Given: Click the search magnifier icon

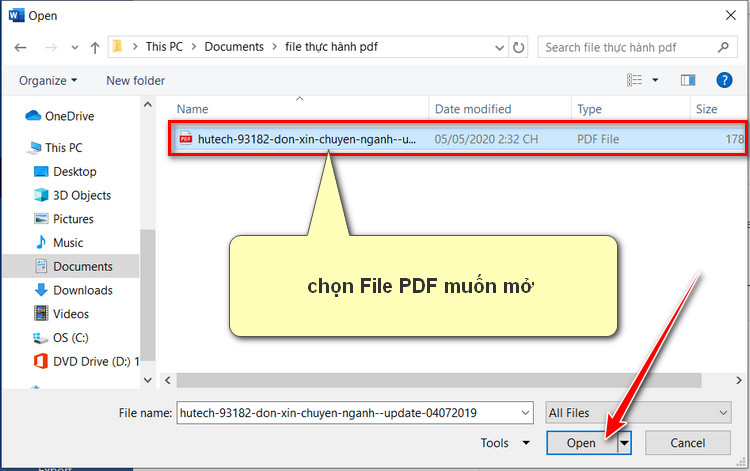Looking at the screenshot, I should coord(723,47).
